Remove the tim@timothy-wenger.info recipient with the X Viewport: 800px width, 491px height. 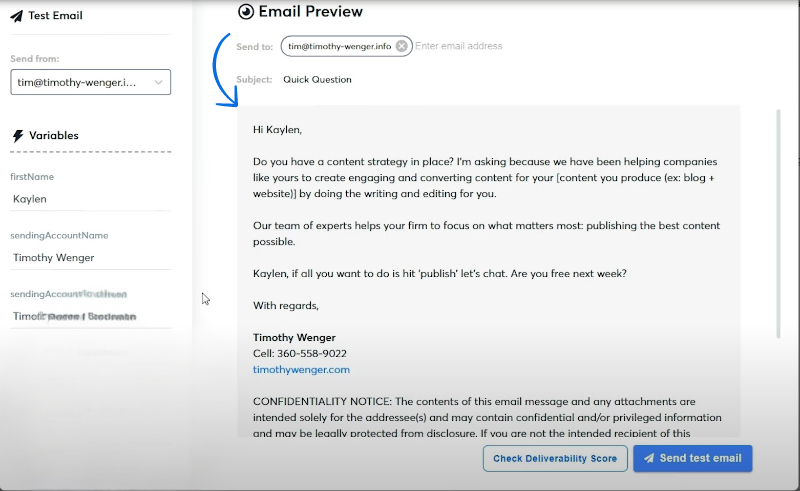[401, 46]
